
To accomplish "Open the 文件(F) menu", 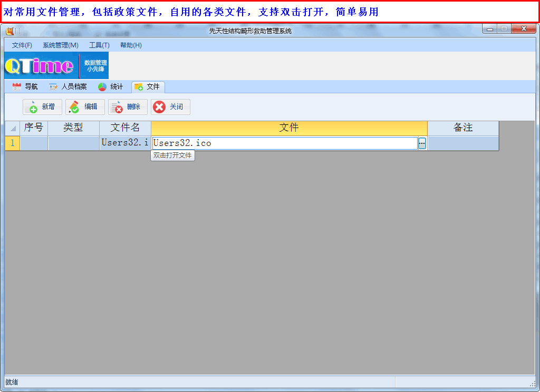I will [22, 45].
